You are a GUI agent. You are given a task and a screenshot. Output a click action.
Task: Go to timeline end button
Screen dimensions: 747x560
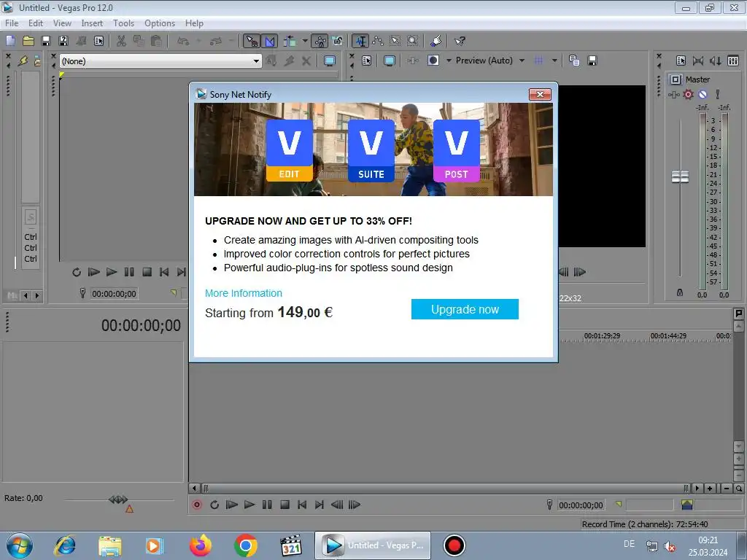pyautogui.click(x=320, y=505)
